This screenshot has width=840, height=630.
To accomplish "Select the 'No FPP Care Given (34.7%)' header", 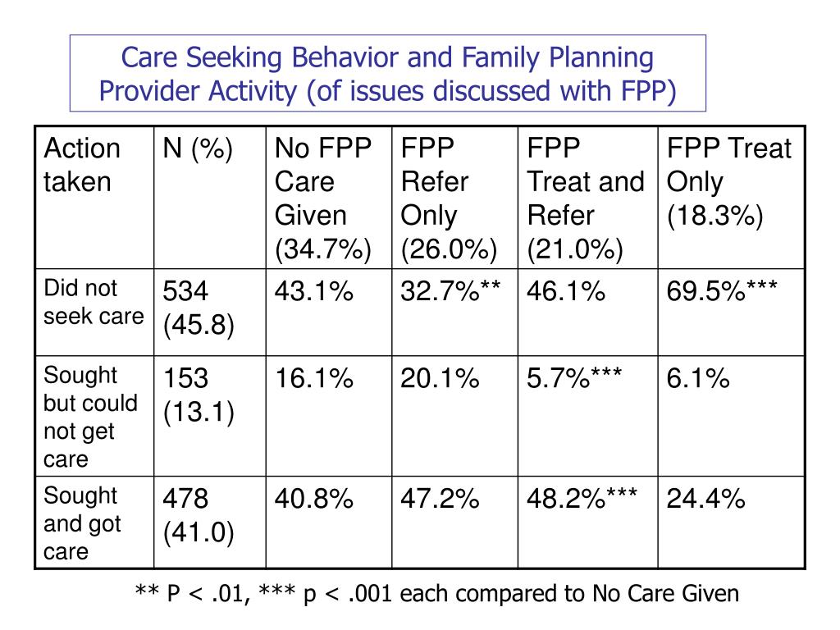I will coord(323,199).
